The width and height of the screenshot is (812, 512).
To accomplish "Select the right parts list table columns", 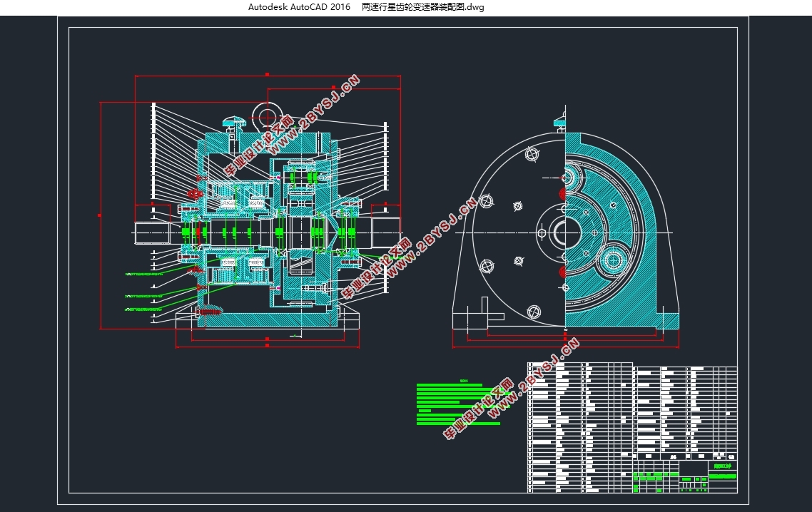I will coord(685,413).
